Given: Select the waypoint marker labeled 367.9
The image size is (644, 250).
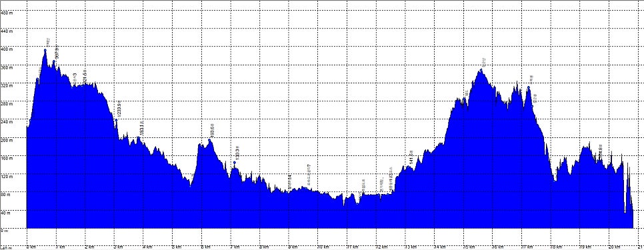Looking at the screenshot, I should coord(54,61).
